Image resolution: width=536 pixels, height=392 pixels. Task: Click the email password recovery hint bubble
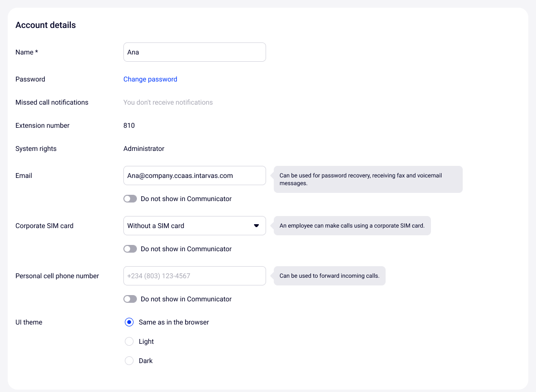[x=368, y=179]
